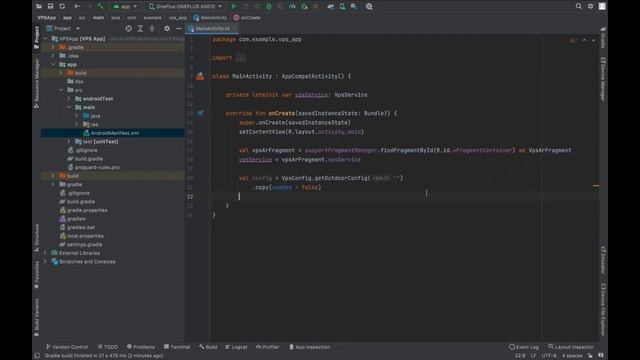
Task: Click the MainActivity breadcrumb item
Action: (x=210, y=18)
